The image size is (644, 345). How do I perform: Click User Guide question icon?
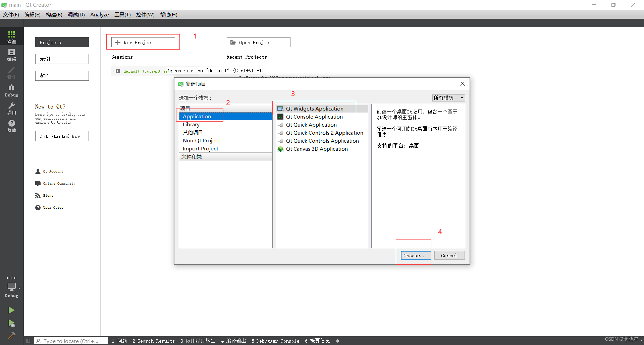tap(38, 207)
